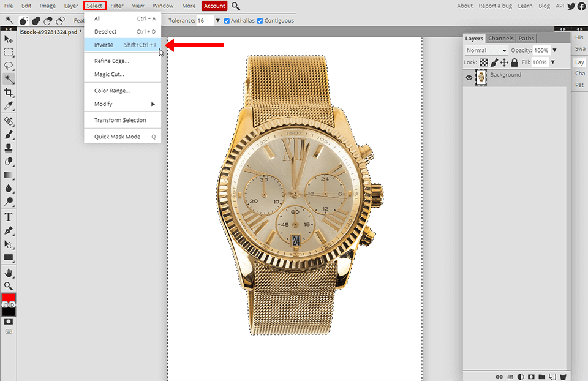Click the Account button
588x381 pixels.
point(214,6)
